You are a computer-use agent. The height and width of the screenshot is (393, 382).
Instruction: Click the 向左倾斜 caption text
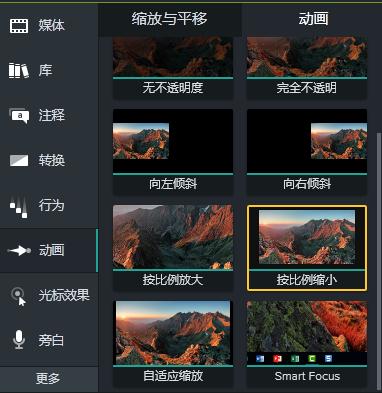pyautogui.click(x=173, y=184)
